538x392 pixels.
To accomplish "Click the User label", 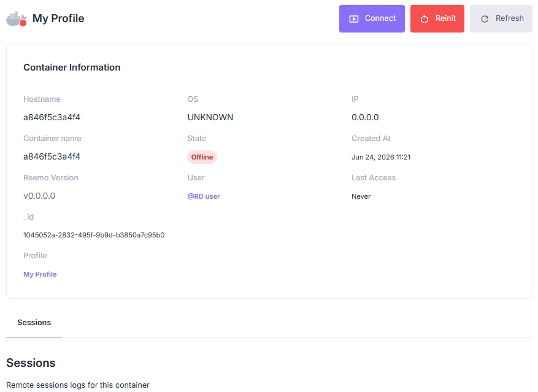I will click(x=196, y=178).
